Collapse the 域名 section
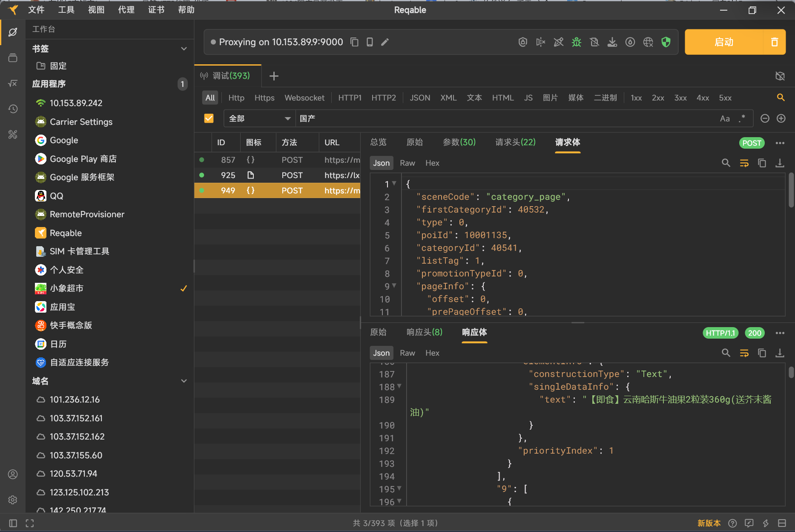This screenshot has height=532, width=795. (184, 381)
